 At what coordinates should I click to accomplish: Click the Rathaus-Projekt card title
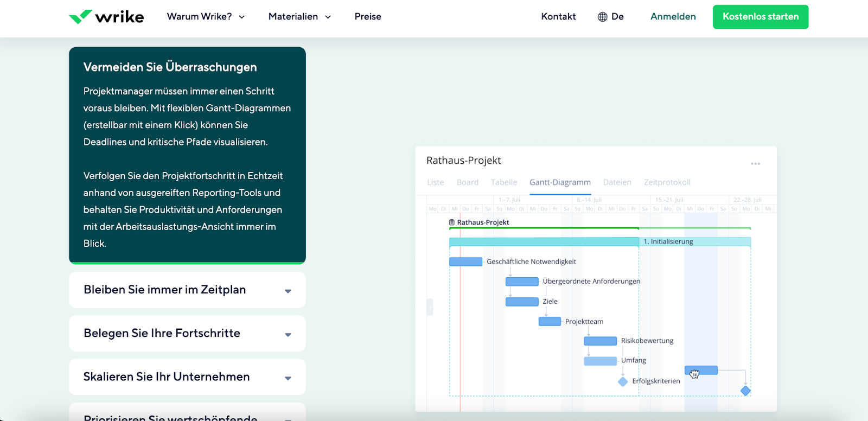tap(464, 161)
